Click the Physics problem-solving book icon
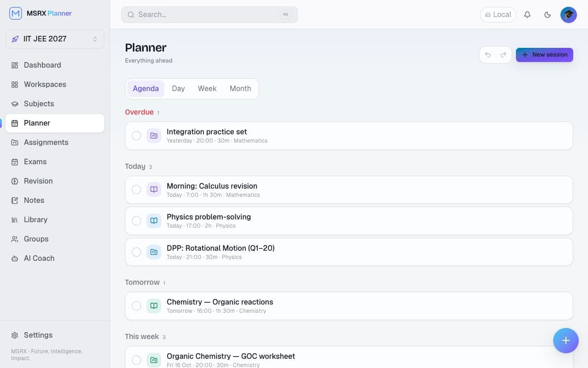 coord(154,221)
